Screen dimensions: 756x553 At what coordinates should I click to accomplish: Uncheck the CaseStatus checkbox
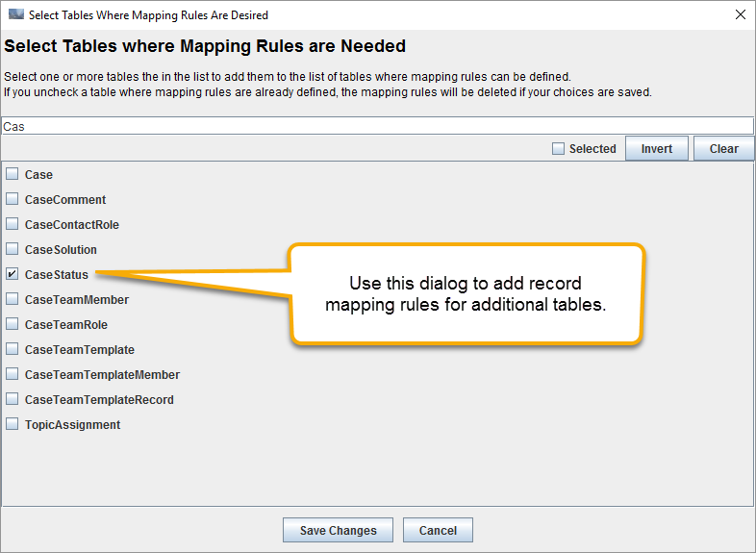click(13, 274)
